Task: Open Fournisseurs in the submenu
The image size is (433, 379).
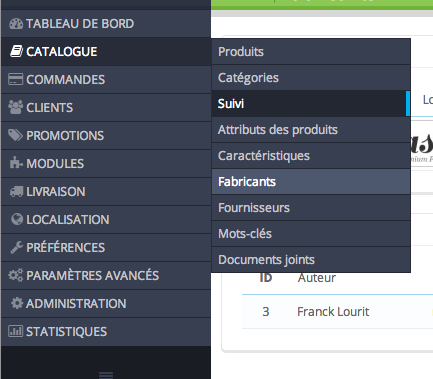Action: click(311, 208)
